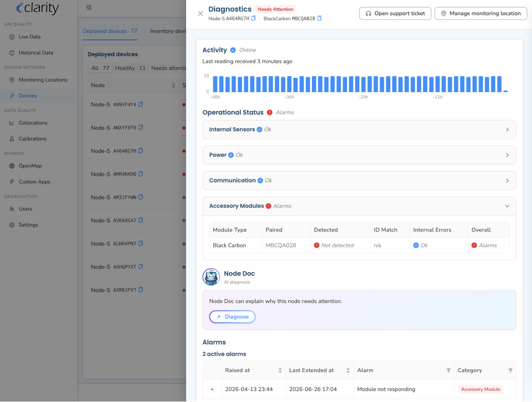This screenshot has height=402, width=532.
Task: Manage monitoring location
Action: tap(481, 13)
